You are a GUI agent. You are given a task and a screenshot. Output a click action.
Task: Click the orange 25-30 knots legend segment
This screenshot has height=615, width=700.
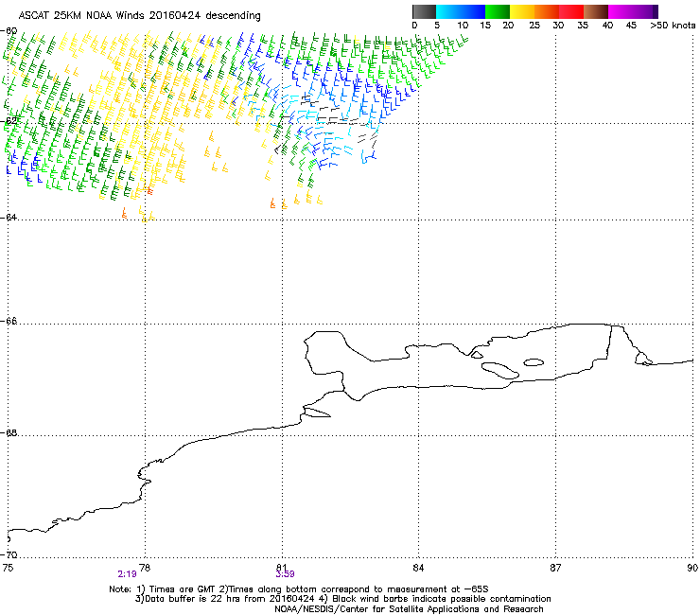547,11
